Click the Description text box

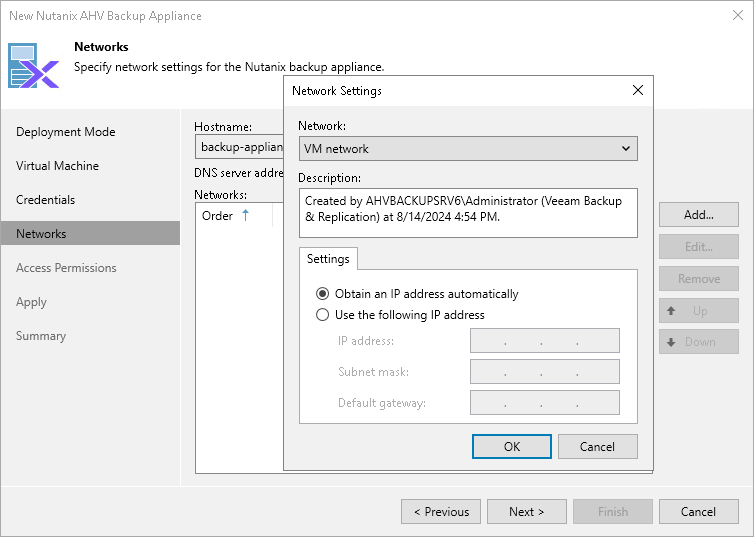467,213
